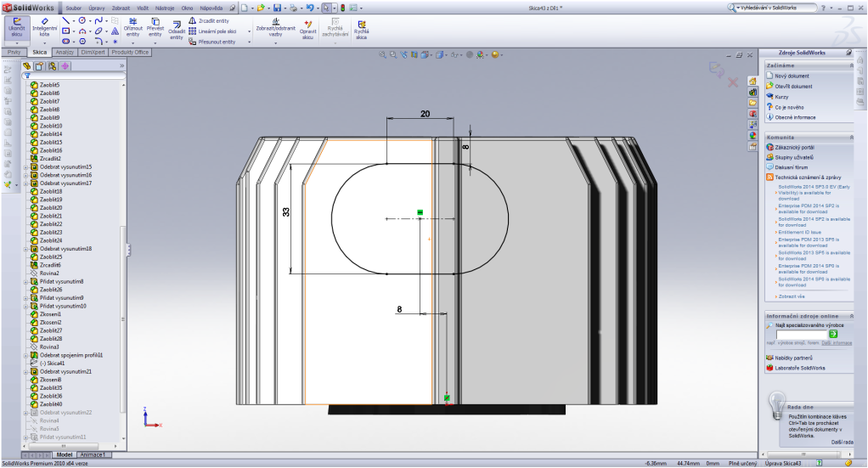Select the Inteligentní kóta dimension tool
Viewport: 868px width, 468px height.
point(44,27)
